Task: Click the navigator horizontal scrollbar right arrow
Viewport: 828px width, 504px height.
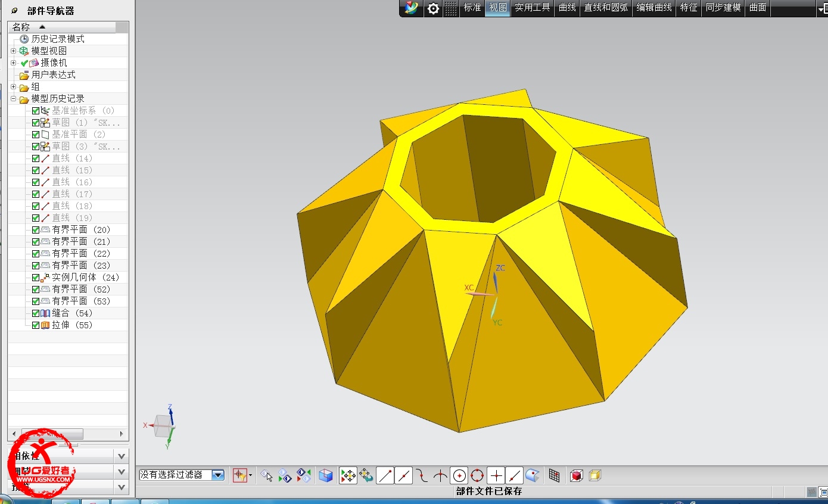Action: click(122, 434)
